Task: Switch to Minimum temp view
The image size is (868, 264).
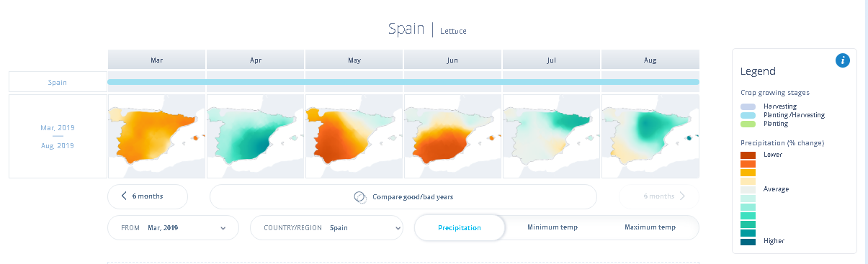Action: point(552,228)
